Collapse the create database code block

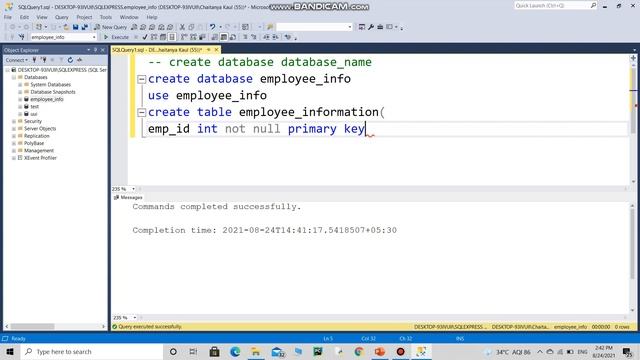coord(142,79)
